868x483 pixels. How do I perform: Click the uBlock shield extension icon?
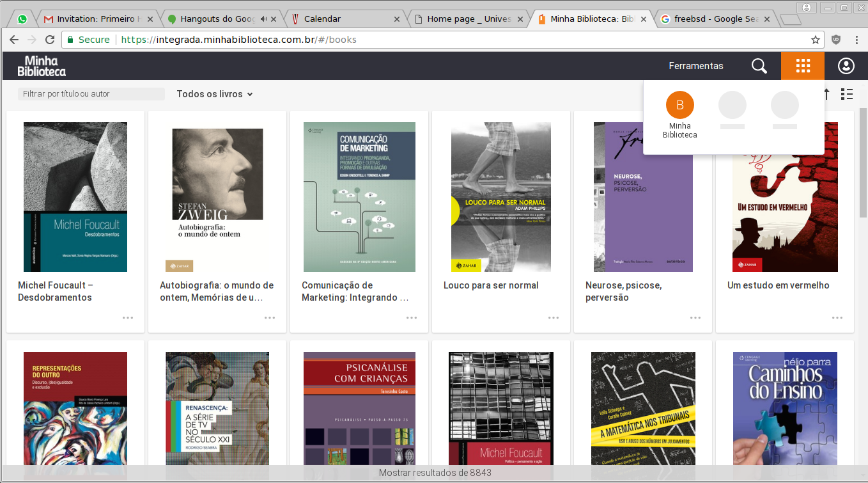point(836,40)
